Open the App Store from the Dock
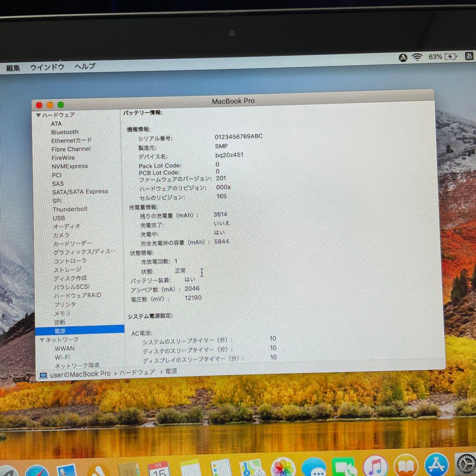Viewport: 476px width, 476px height. pyautogui.click(x=435, y=465)
